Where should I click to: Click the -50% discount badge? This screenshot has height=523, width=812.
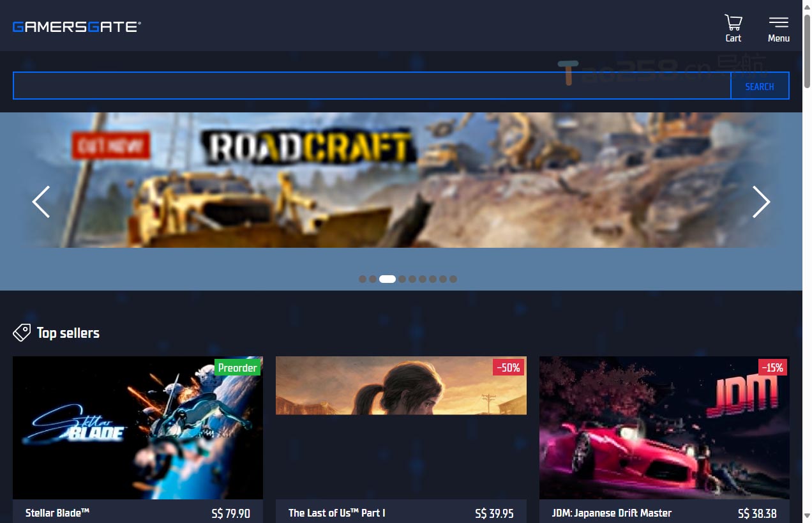(508, 367)
